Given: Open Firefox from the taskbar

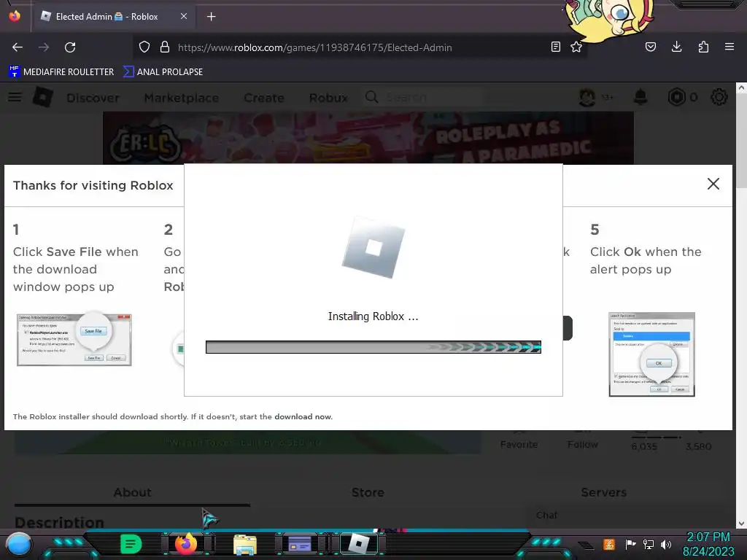Looking at the screenshot, I should [x=186, y=544].
